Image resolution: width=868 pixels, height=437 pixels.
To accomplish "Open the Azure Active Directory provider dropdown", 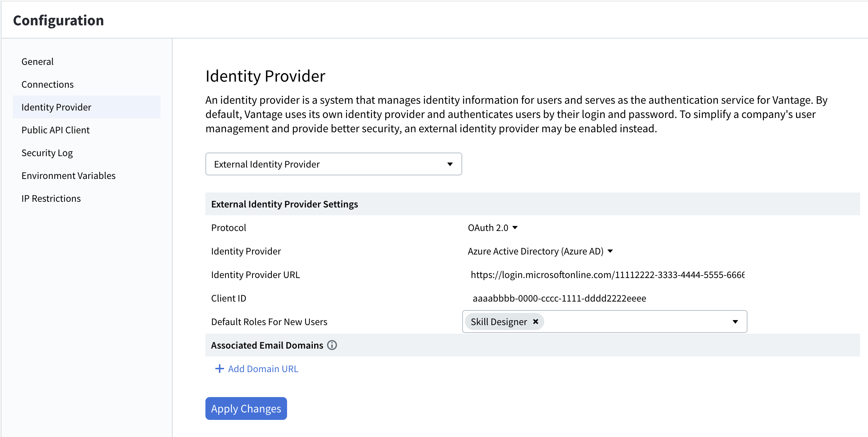I will (540, 251).
